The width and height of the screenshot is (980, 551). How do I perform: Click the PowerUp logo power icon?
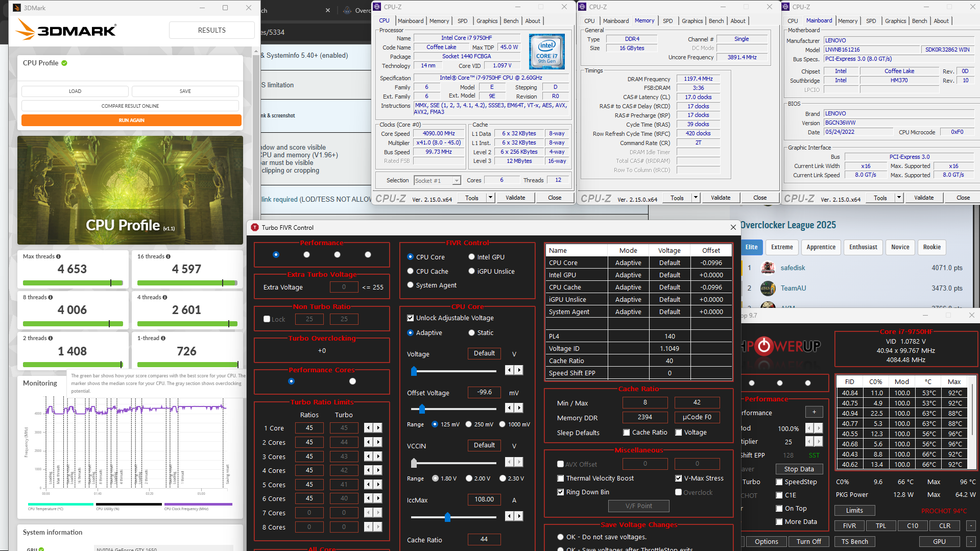(x=764, y=346)
